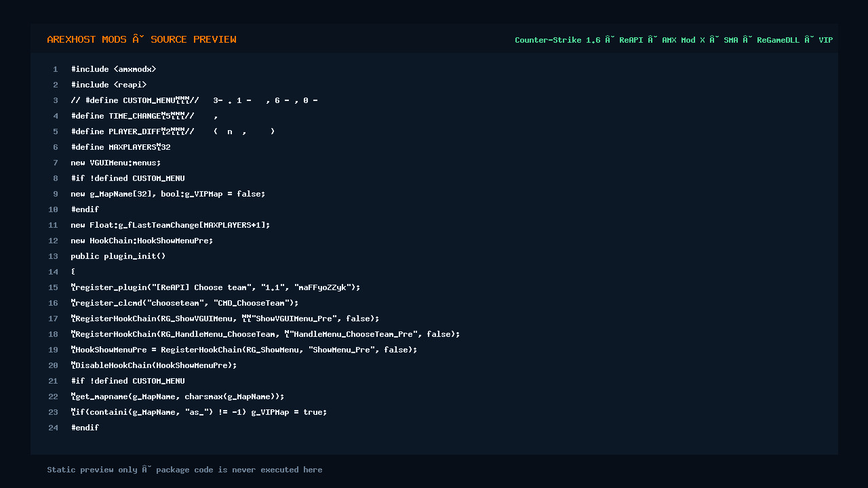Click '#endif' on line 10
The height and width of the screenshot is (488, 868).
pyautogui.click(x=85, y=209)
